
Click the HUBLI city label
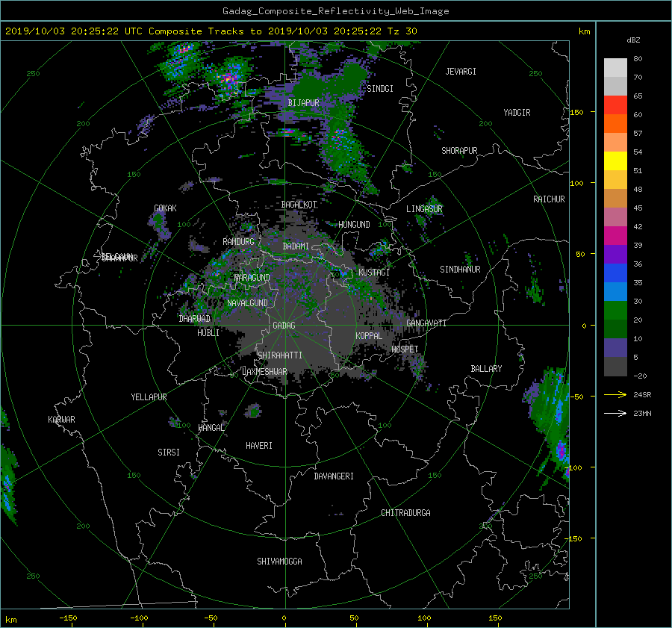tap(208, 332)
